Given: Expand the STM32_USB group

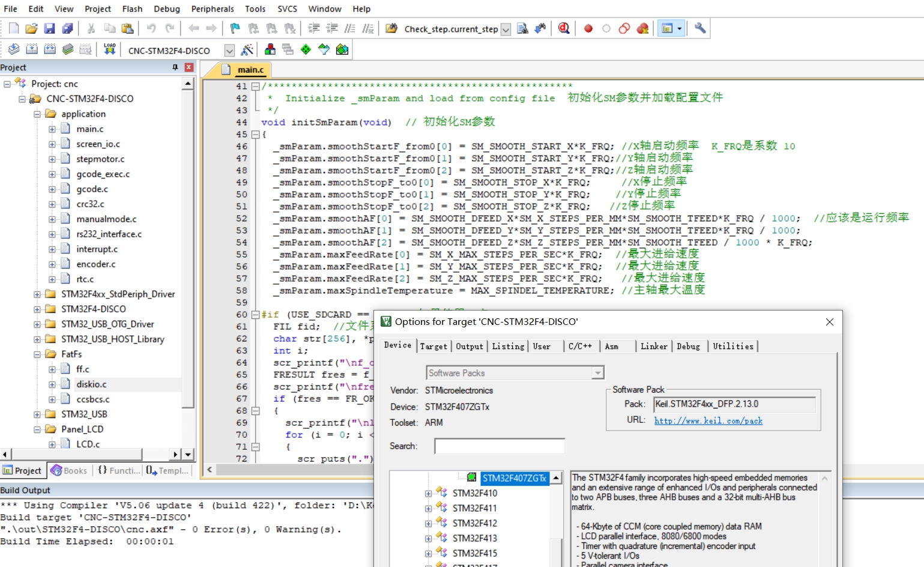Looking at the screenshot, I should [37, 414].
